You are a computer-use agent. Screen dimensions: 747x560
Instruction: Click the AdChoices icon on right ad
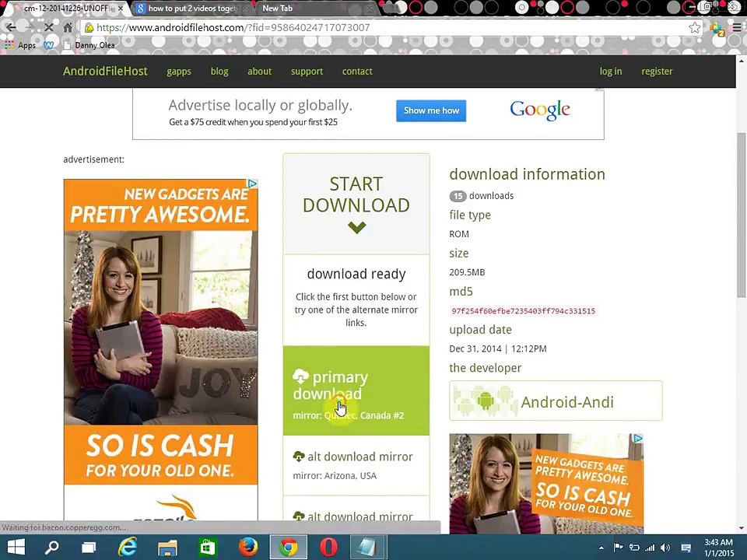638,439
